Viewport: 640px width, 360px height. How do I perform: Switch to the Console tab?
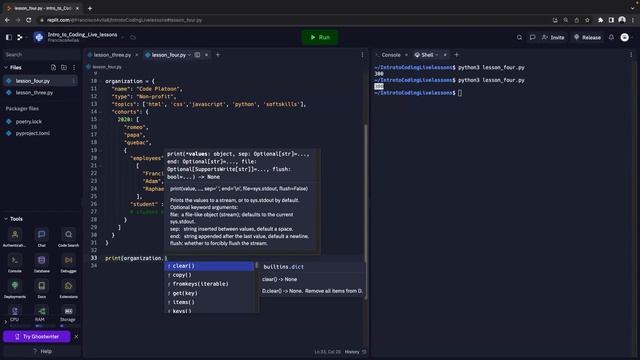coord(391,55)
